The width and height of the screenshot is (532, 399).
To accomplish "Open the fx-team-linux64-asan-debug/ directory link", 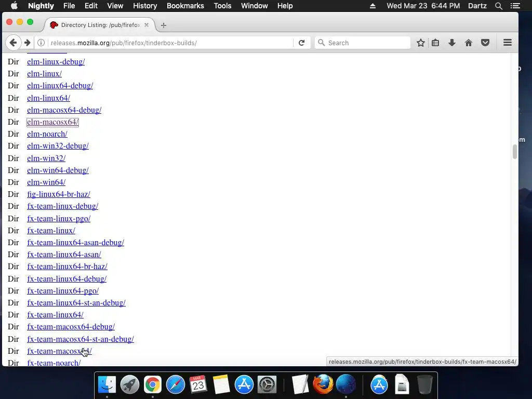I will click(x=76, y=243).
